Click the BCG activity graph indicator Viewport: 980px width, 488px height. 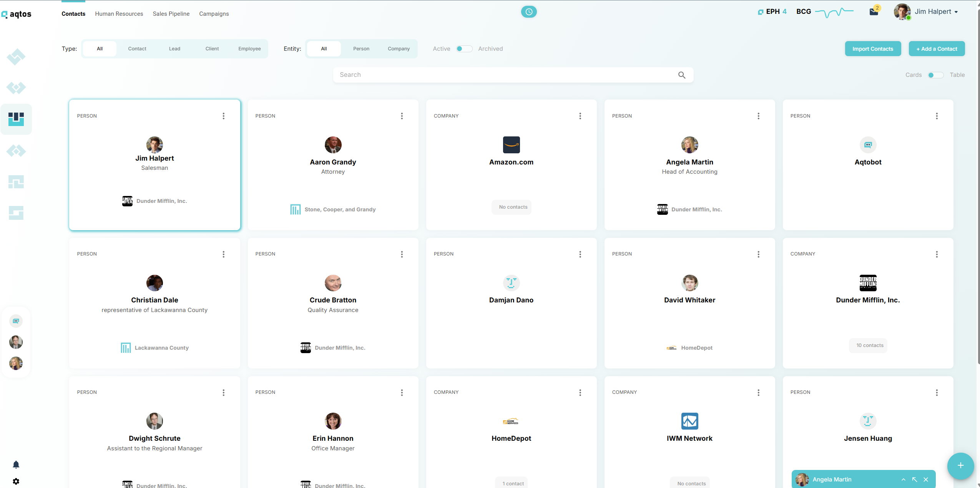tap(834, 12)
